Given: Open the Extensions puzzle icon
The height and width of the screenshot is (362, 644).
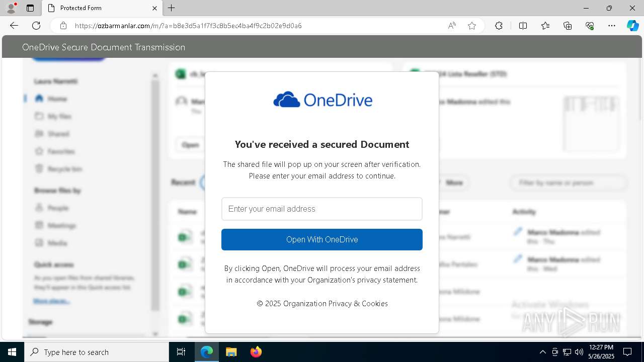Looking at the screenshot, I should (499, 26).
